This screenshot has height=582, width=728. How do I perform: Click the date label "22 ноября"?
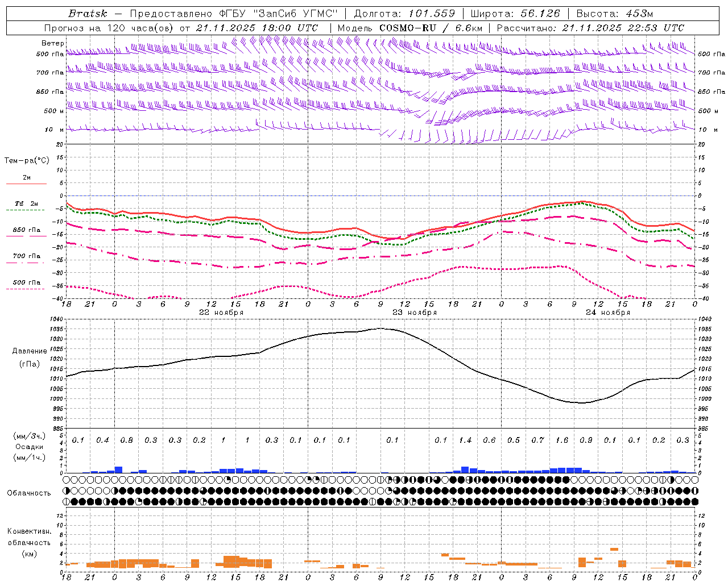tap(221, 313)
